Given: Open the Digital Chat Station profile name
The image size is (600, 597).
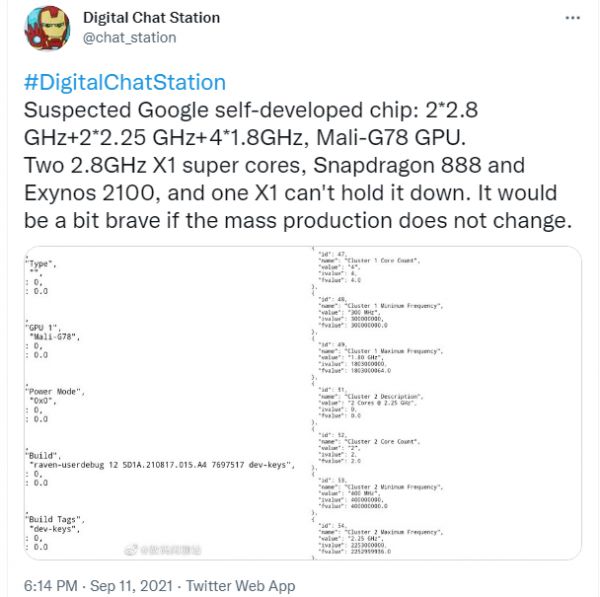Looking at the screenshot, I should pyautogui.click(x=151, y=17).
